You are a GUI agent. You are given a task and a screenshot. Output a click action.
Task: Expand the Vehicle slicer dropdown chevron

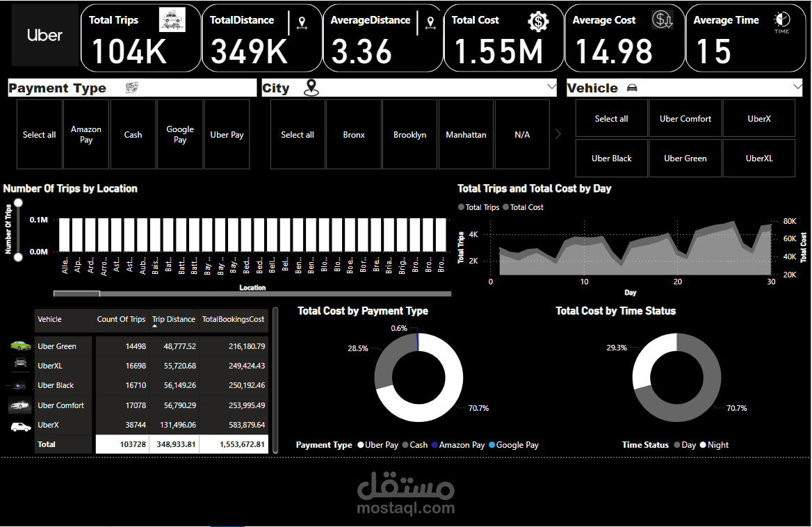(797, 86)
